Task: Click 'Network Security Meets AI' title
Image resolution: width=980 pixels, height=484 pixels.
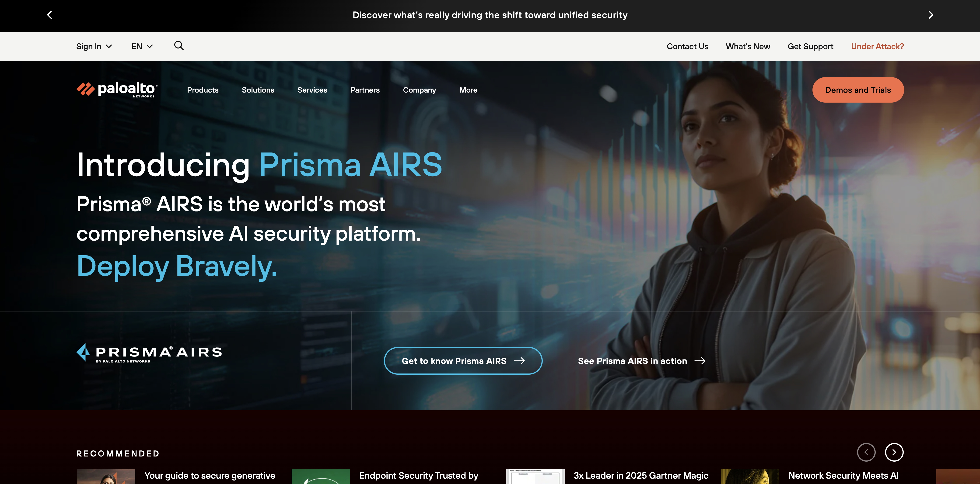Action: pyautogui.click(x=843, y=476)
